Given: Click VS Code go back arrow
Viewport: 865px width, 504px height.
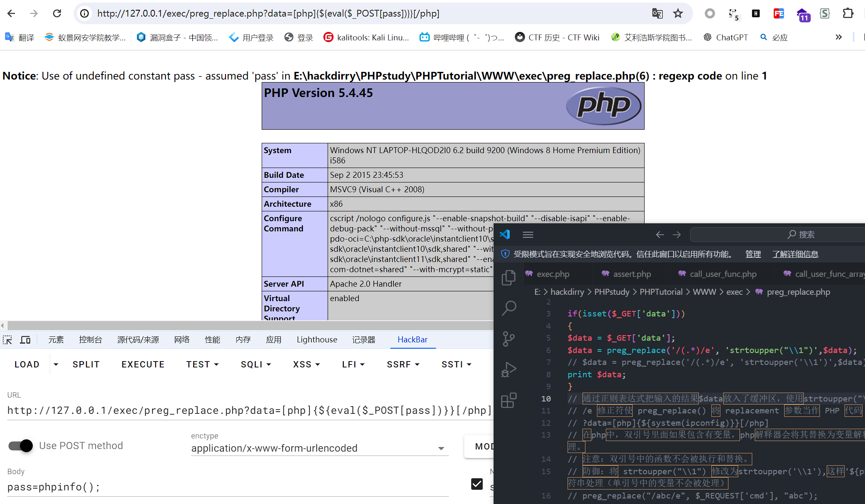Looking at the screenshot, I should (x=660, y=234).
